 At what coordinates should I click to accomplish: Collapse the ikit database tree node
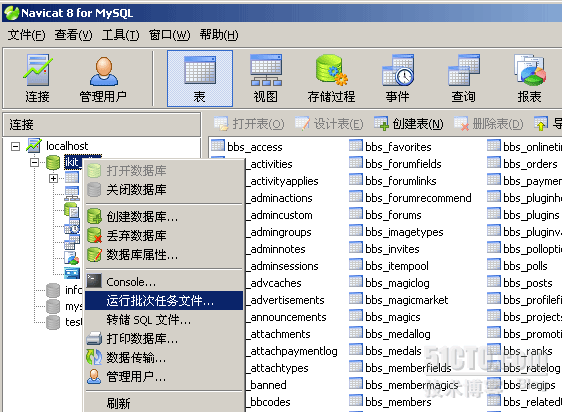pos(34,162)
